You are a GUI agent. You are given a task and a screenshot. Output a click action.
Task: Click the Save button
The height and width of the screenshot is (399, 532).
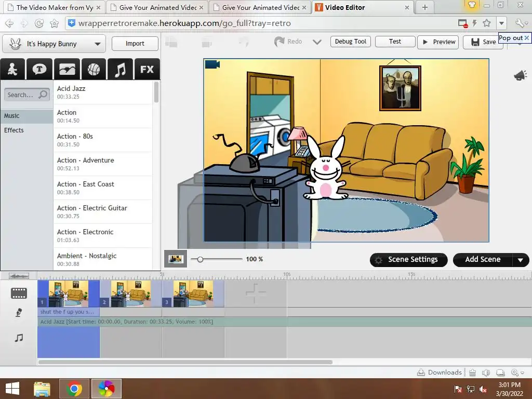[483, 42]
